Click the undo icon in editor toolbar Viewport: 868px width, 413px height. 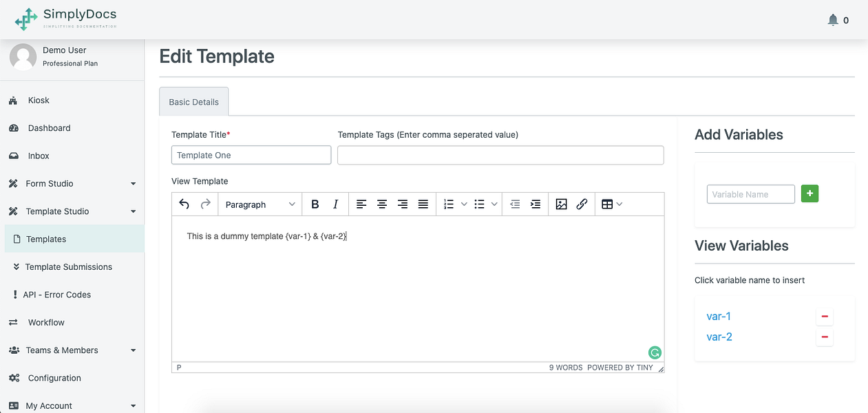click(184, 204)
